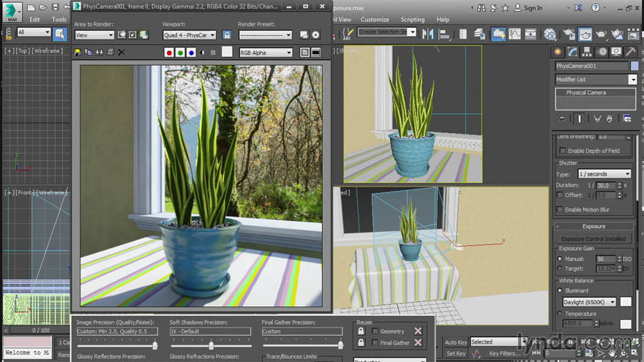Enable the green channel display
Screen dimensions: 644x362
tap(180, 53)
